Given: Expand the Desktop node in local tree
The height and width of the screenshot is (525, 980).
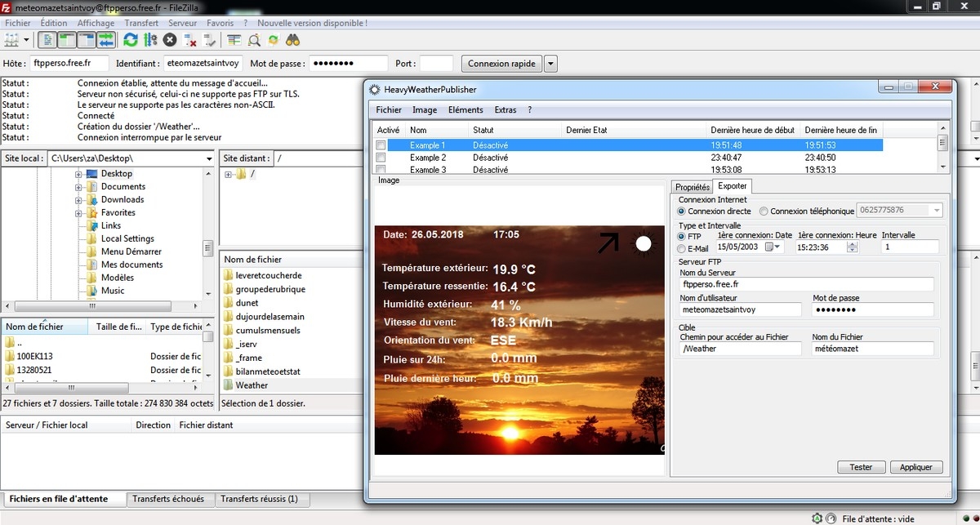Looking at the screenshot, I should (x=79, y=174).
